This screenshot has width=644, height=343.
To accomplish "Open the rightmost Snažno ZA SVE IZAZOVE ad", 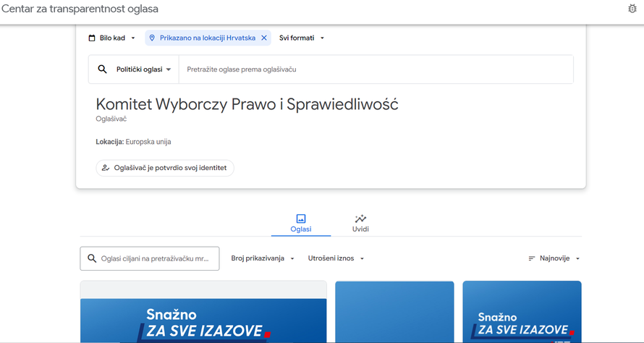I will coord(522,312).
